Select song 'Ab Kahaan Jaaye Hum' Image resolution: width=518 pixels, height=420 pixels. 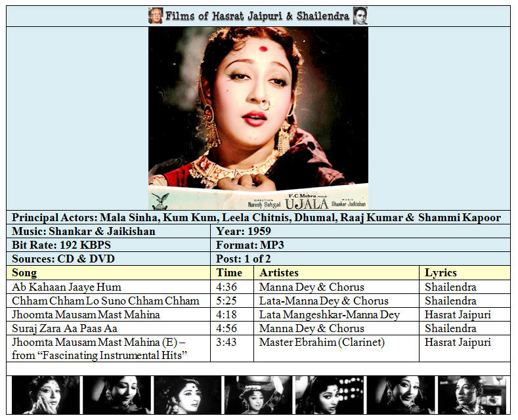point(66,287)
